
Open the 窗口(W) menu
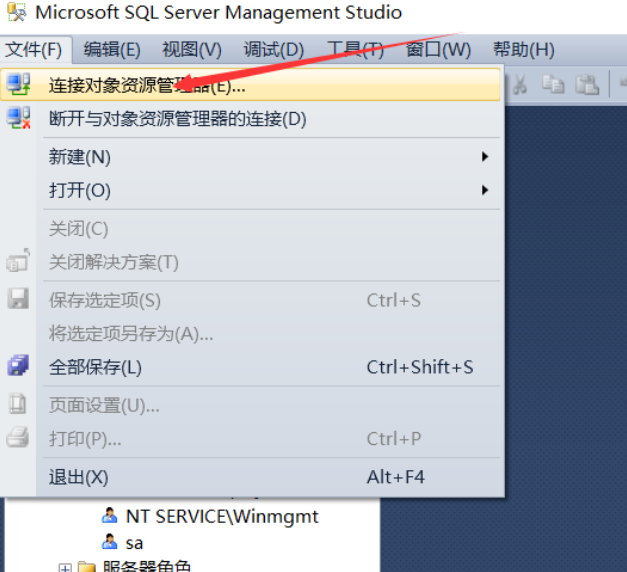tap(438, 50)
